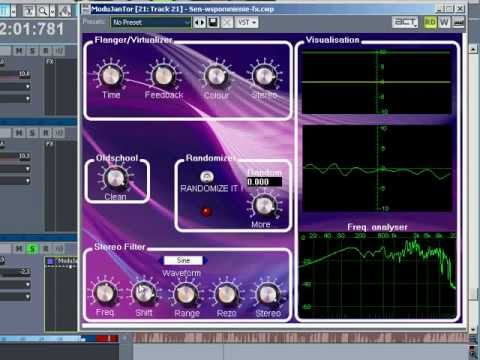The image size is (480, 360).
Task: Turn the Randomizer More knob
Action: (264, 205)
